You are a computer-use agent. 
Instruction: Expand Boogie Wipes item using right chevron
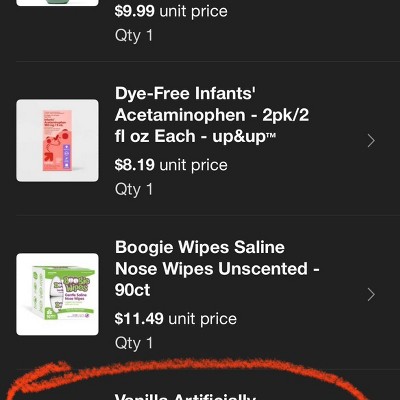[x=371, y=295]
